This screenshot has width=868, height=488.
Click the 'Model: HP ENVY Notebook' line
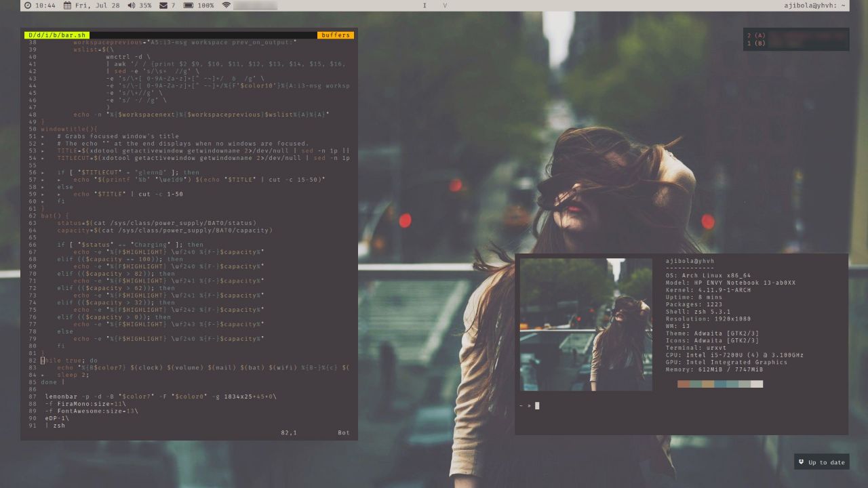pos(731,283)
